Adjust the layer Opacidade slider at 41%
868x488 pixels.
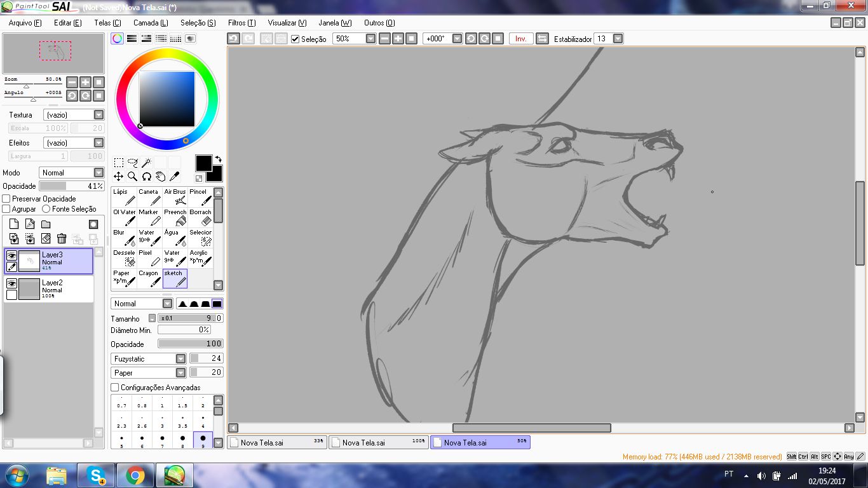click(71, 186)
